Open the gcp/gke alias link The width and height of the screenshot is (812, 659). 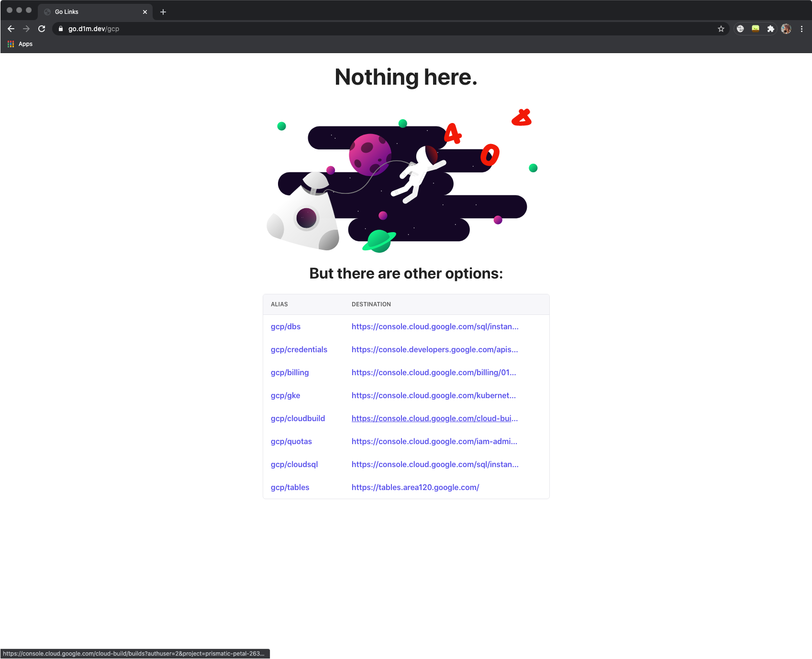click(x=286, y=395)
